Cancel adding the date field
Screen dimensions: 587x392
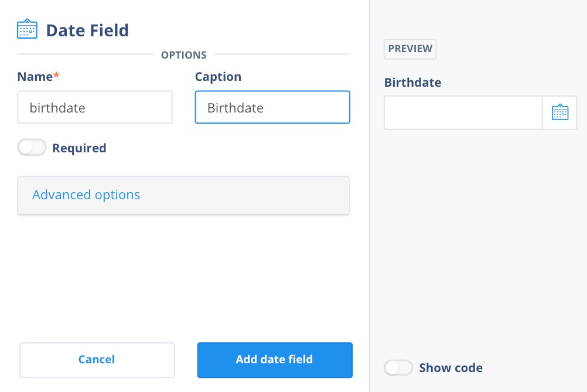click(x=97, y=360)
